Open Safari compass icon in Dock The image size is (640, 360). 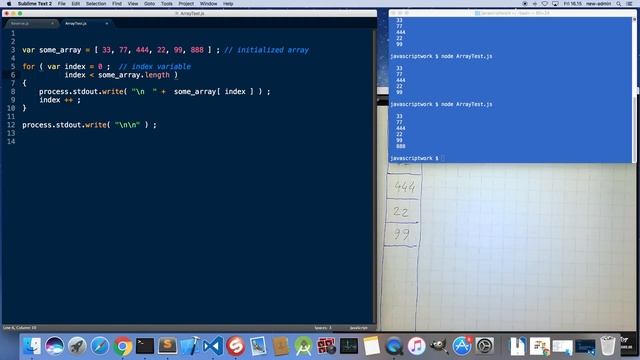point(100,346)
